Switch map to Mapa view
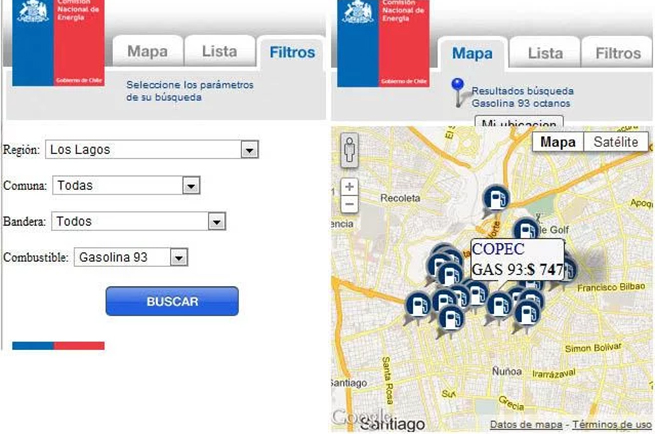Screen dimensions: 655x434 coord(558,142)
